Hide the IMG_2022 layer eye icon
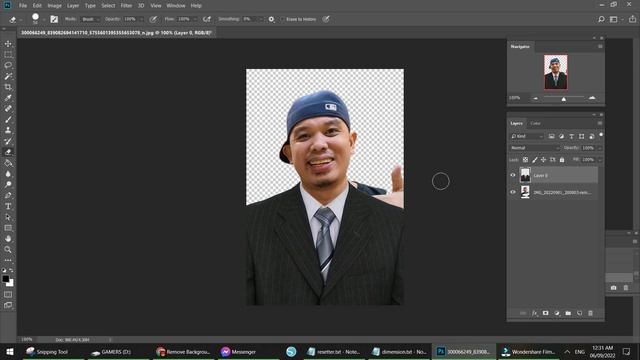The width and height of the screenshot is (640, 360). (x=513, y=192)
